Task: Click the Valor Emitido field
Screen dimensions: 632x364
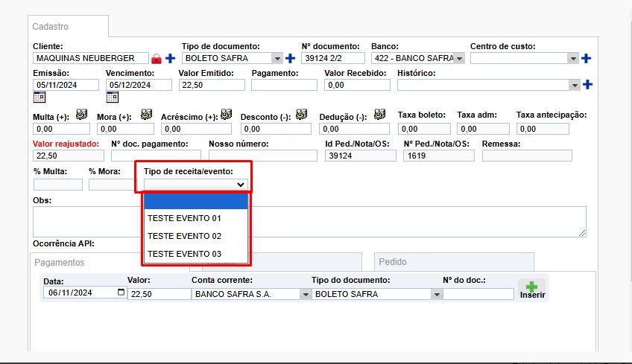Action: [212, 85]
